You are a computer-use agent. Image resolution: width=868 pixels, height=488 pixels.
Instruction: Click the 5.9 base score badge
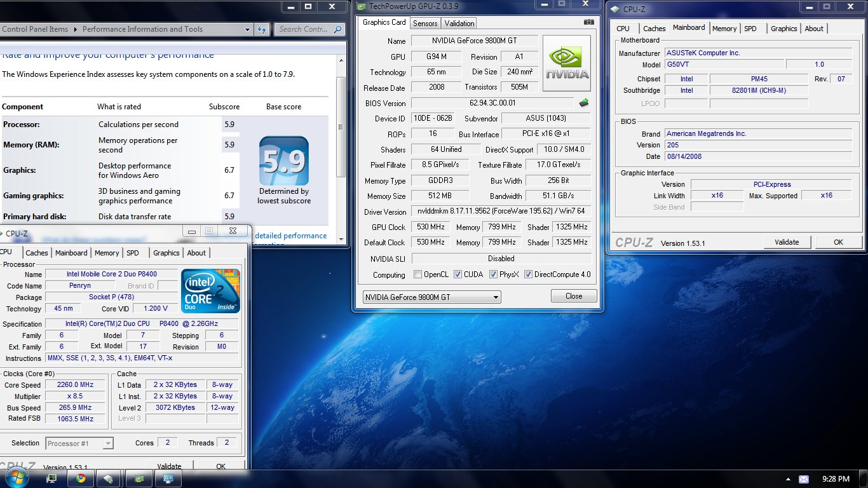[284, 161]
